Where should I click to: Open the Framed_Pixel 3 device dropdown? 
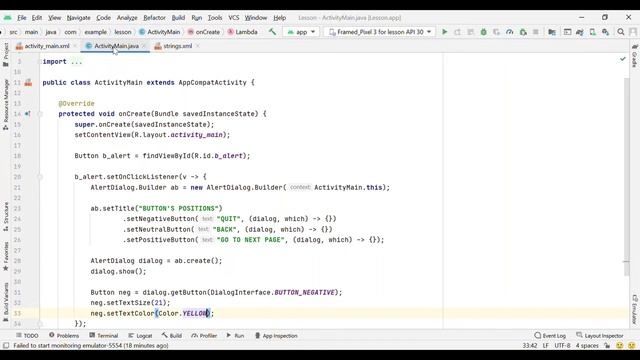[380, 32]
